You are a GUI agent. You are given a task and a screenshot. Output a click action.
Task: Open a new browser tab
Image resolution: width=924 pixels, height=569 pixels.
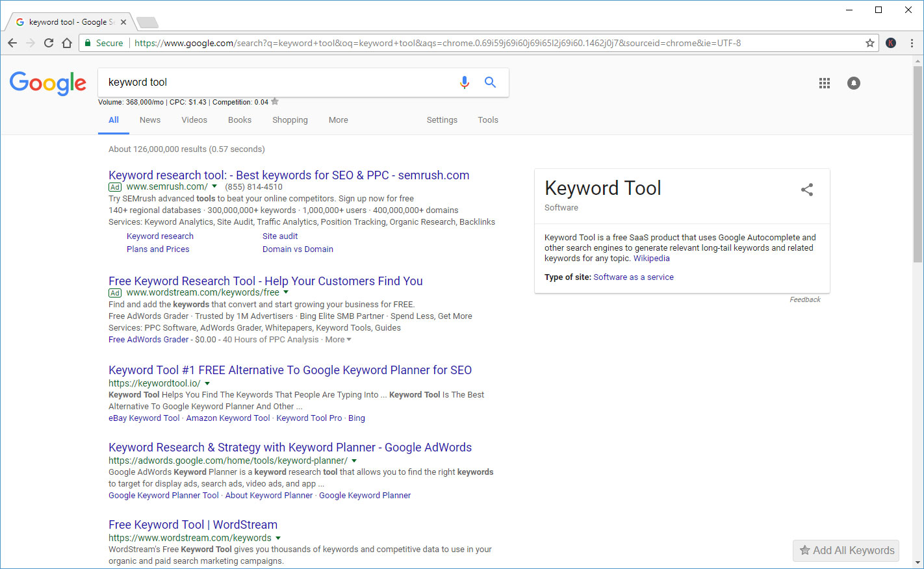click(148, 23)
